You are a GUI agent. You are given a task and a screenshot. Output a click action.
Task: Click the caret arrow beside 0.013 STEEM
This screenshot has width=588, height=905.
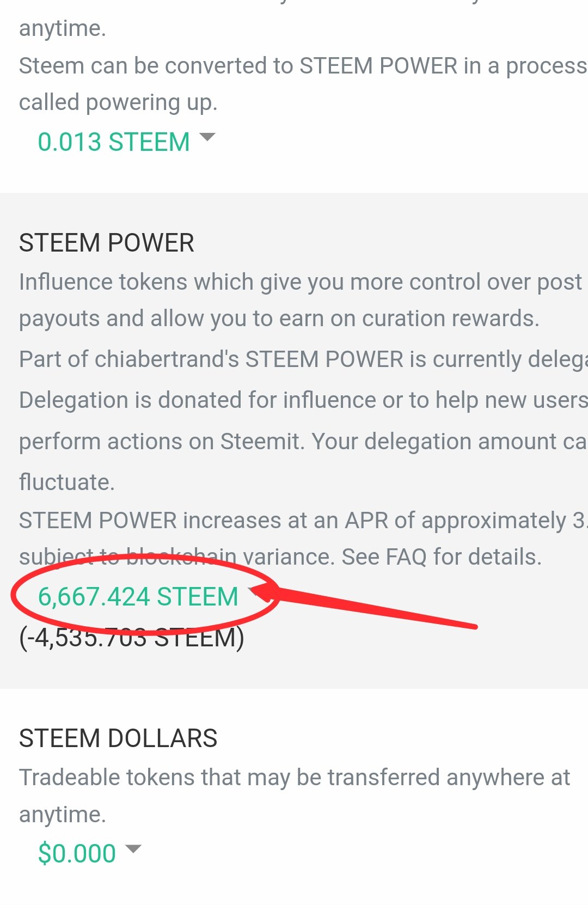[207, 137]
